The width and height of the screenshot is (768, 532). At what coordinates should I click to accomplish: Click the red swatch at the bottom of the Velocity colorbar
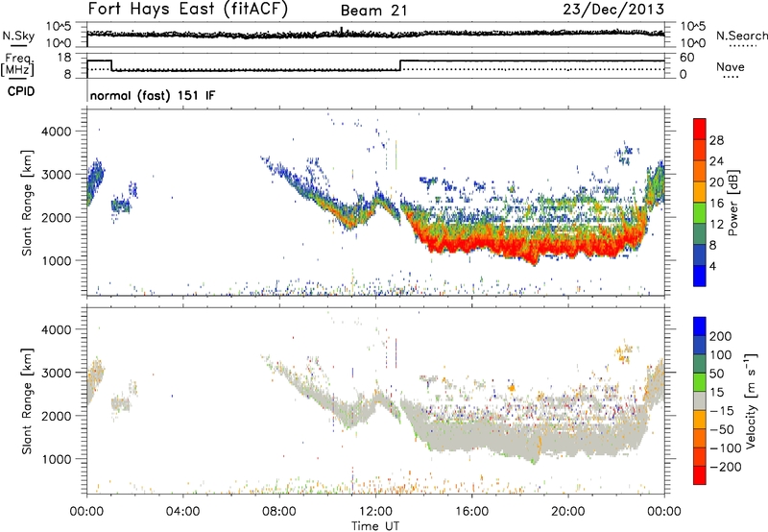point(700,475)
